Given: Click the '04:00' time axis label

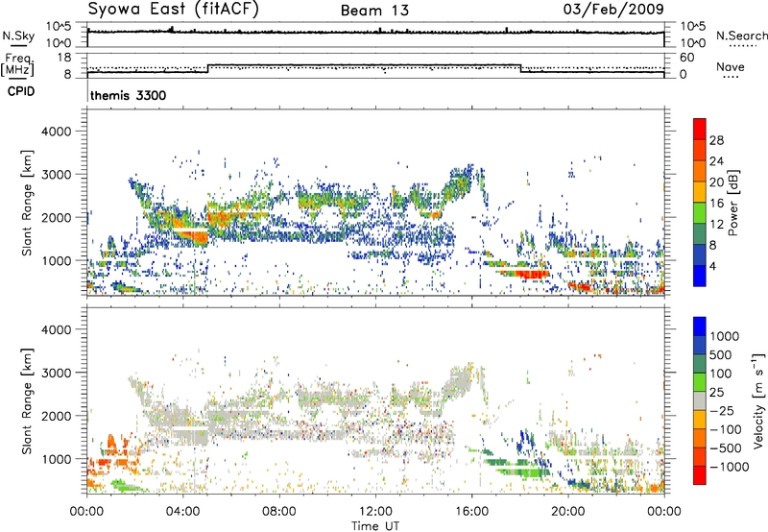Looking at the screenshot, I should pyautogui.click(x=182, y=512).
